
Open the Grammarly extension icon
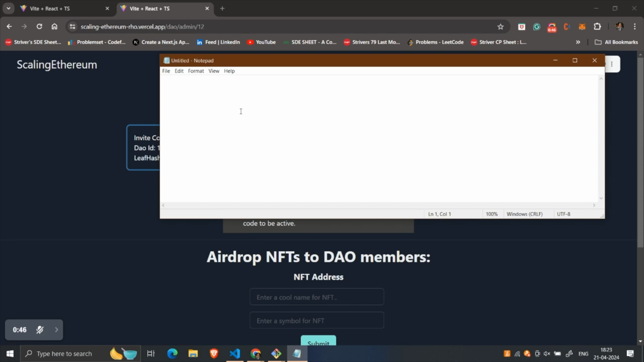(537, 26)
